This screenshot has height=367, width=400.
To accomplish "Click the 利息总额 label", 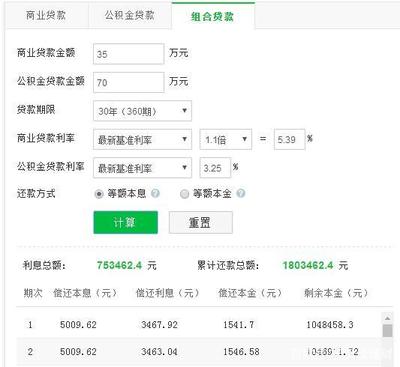I will [44, 266].
